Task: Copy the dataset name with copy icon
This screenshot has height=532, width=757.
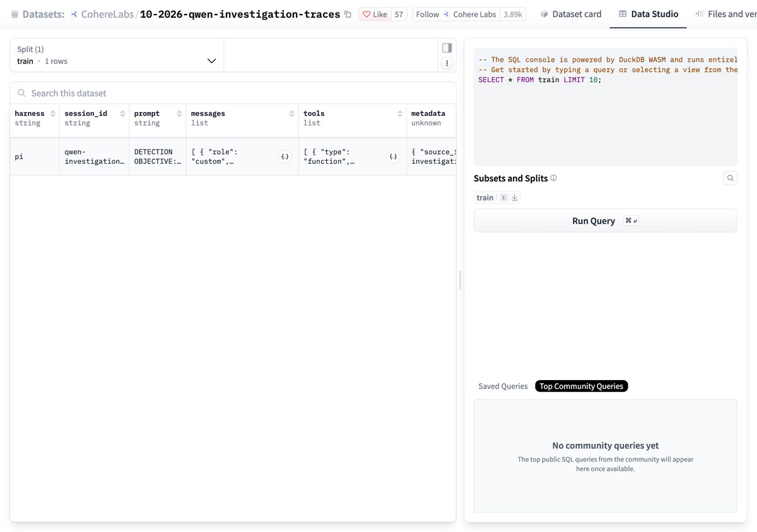Action: pos(348,14)
